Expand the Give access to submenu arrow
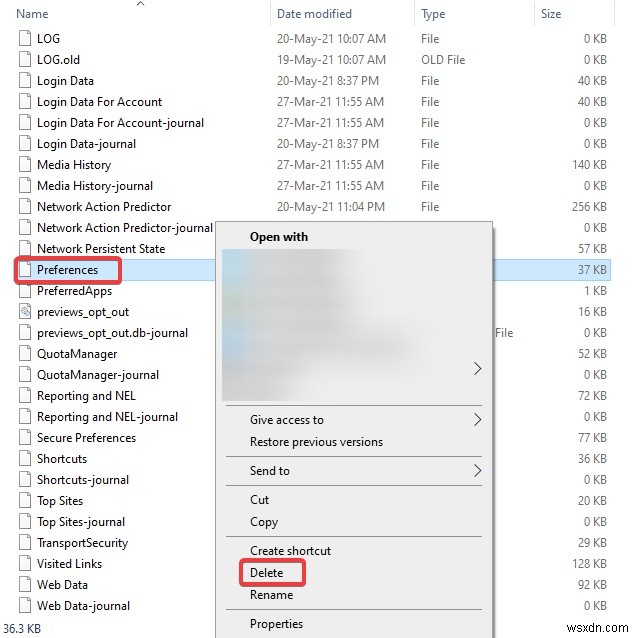 pyautogui.click(x=478, y=420)
